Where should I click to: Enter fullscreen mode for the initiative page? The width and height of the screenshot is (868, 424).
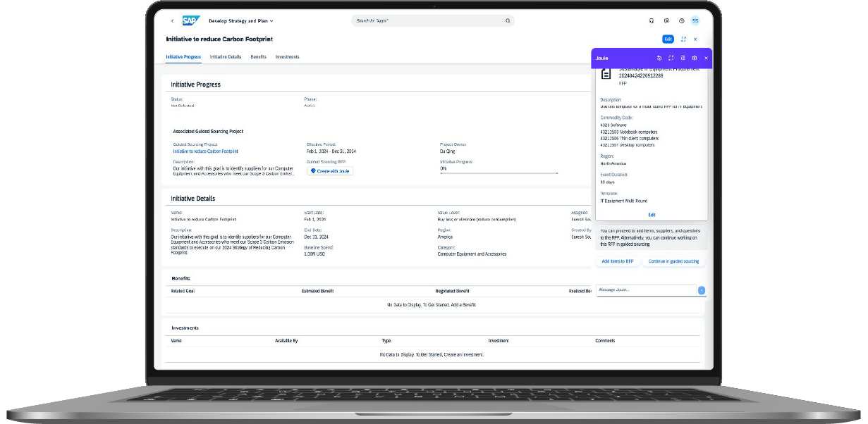[x=683, y=39]
